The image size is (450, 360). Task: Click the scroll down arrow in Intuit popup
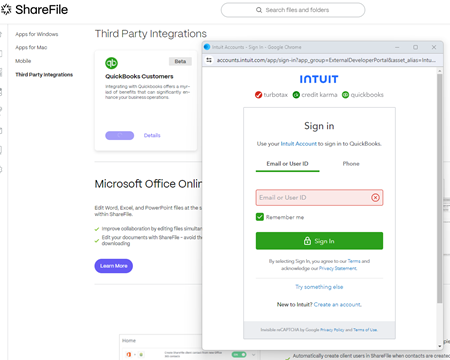(440, 346)
